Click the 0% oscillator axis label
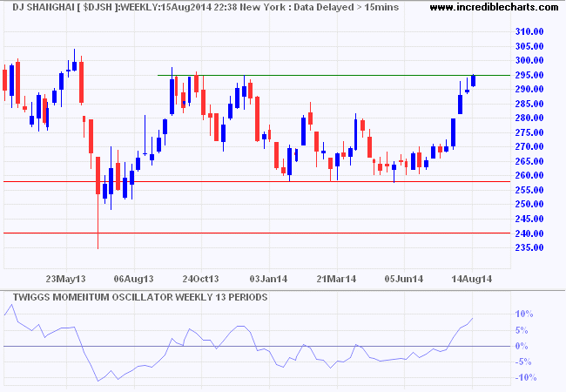Screen dimensions: 566x392 pyautogui.click(x=522, y=346)
